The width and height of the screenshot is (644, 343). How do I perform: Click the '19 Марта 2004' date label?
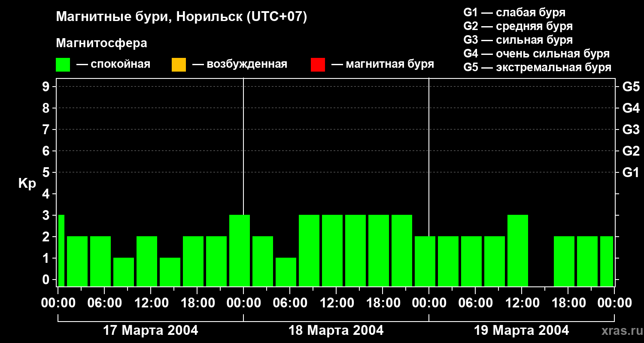tap(522, 330)
